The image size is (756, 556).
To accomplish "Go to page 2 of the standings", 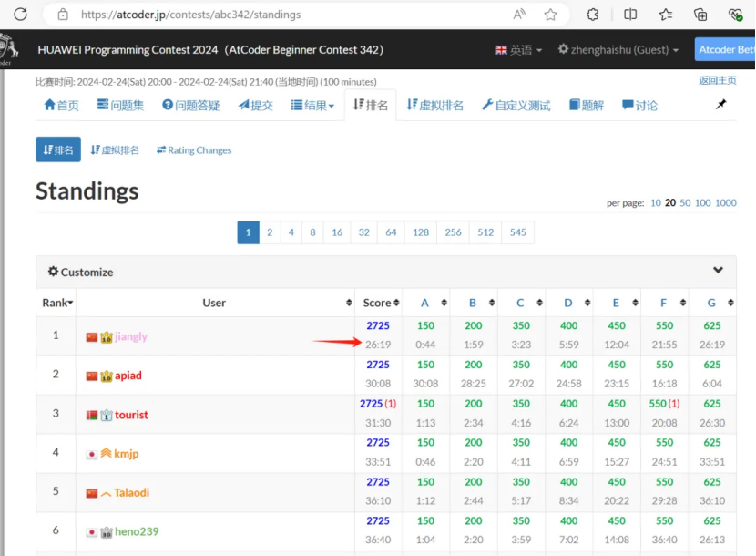I will 270,232.
